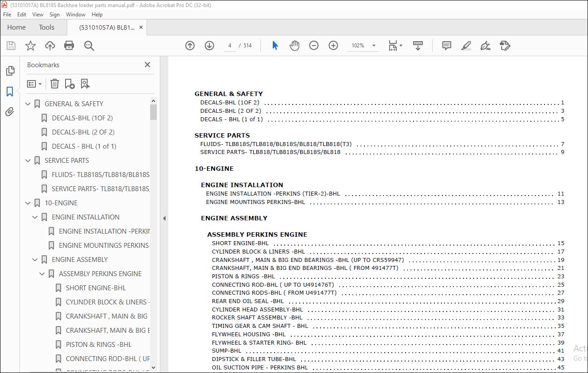This screenshot has width=588, height=373.
Task: Toggle the Bookmarks panel sidebar icon
Action: tap(10, 92)
